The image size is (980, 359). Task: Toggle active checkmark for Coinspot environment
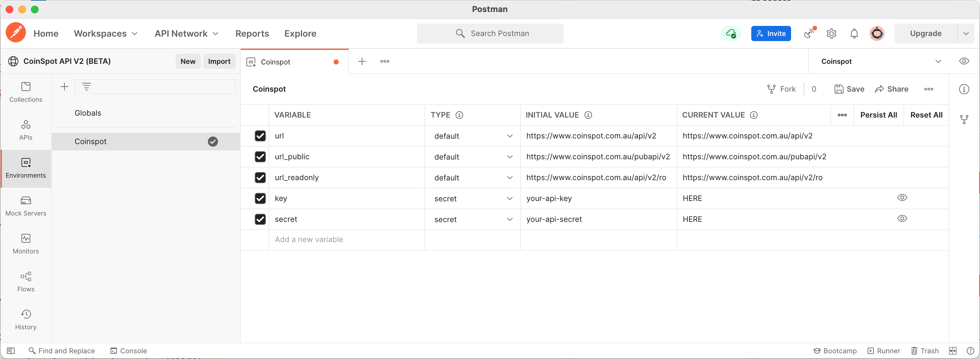coord(213,142)
